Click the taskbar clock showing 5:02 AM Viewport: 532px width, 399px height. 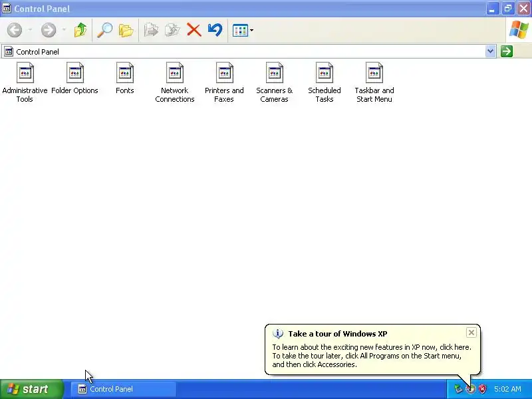(x=507, y=389)
